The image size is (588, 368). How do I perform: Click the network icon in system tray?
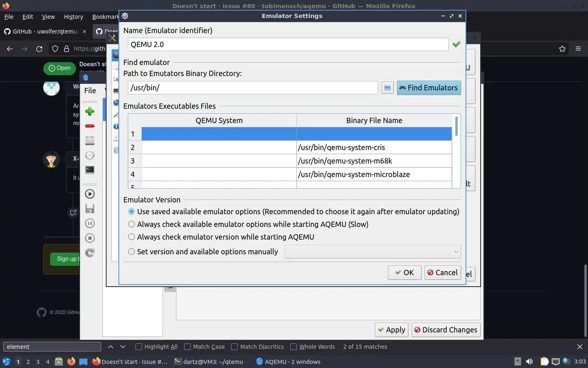(x=555, y=361)
